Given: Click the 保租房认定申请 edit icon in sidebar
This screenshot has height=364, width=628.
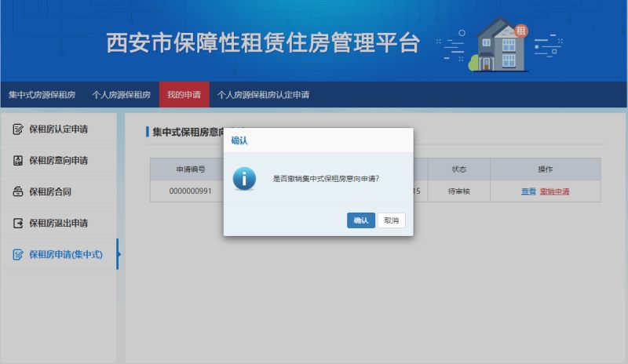Looking at the screenshot, I should point(18,129).
